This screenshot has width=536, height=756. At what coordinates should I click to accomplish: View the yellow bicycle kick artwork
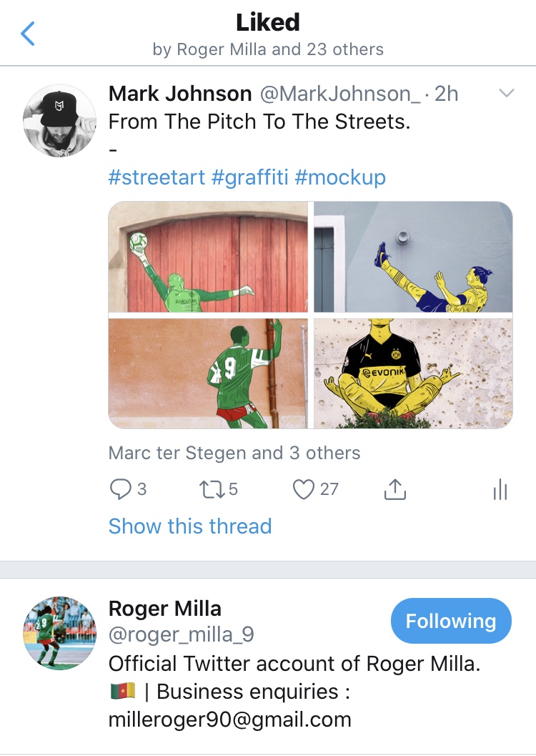click(x=413, y=257)
